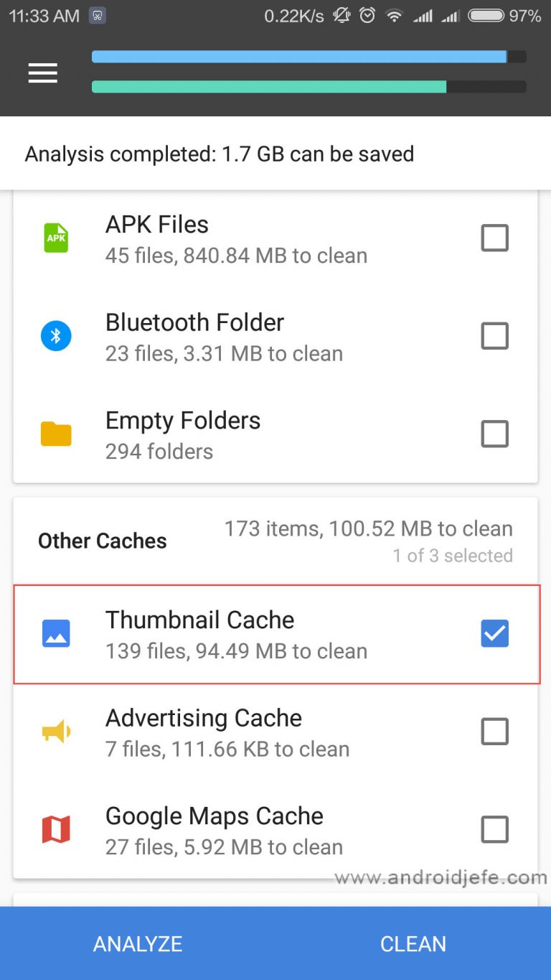The image size is (551, 980).
Task: Tap the blue Bluetooth Folder icon
Action: click(x=56, y=336)
